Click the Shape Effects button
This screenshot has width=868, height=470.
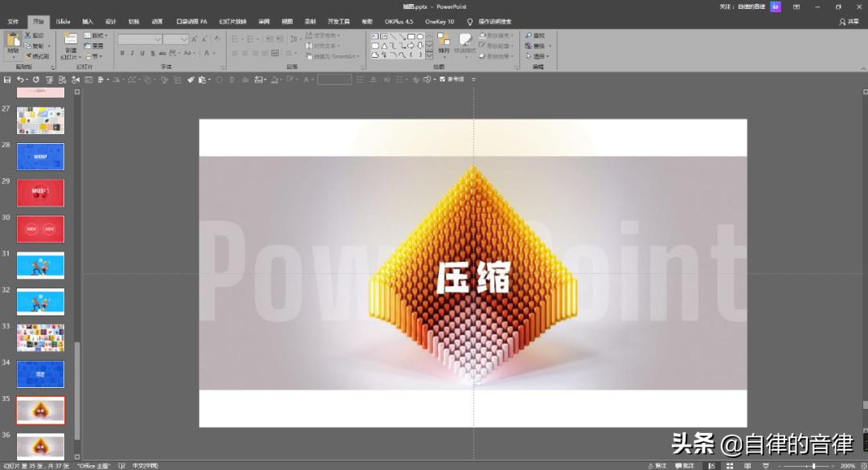(x=497, y=56)
